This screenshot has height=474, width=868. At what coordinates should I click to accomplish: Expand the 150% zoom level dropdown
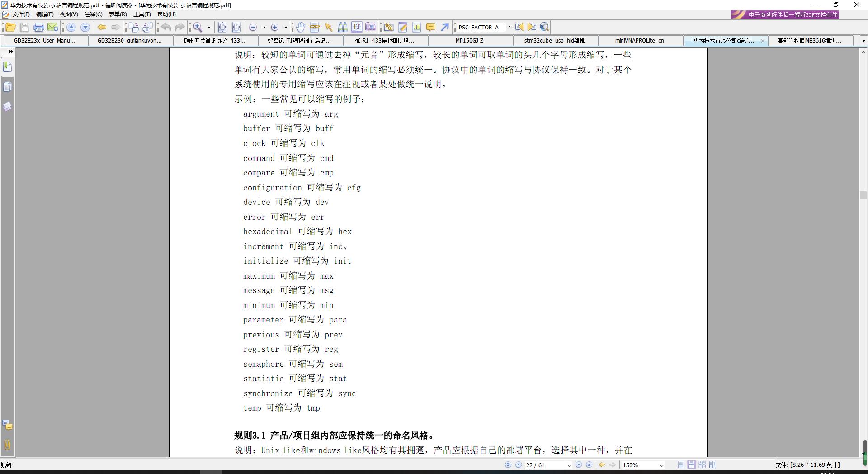point(661,465)
